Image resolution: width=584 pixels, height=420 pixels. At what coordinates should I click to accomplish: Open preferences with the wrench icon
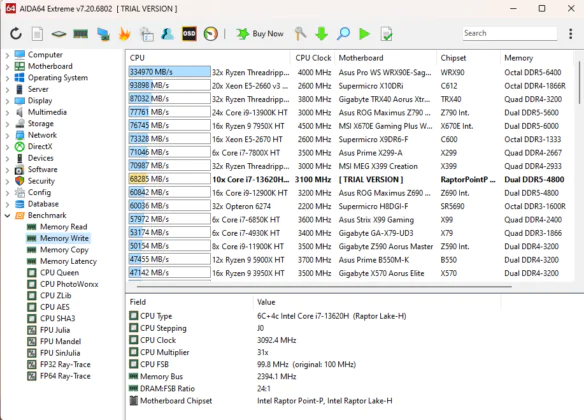click(x=300, y=34)
